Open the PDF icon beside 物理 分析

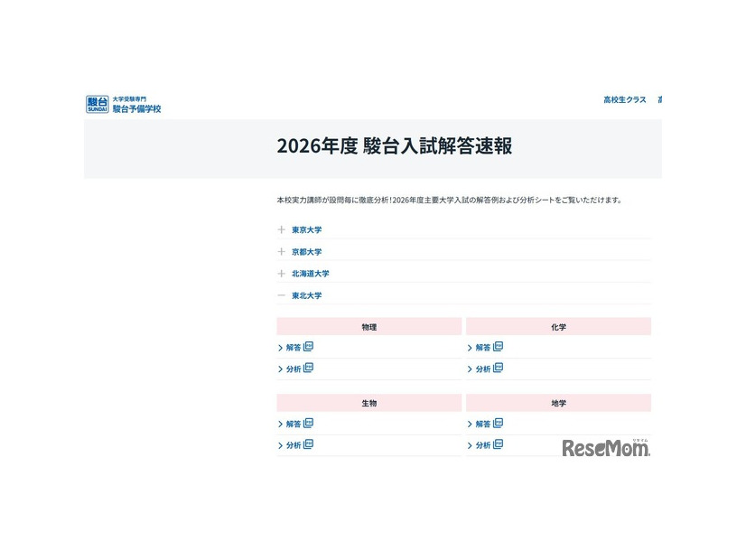[x=308, y=369]
